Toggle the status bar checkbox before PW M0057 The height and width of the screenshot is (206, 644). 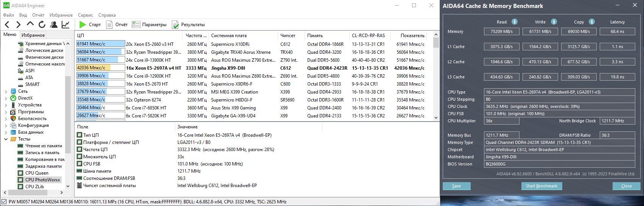pyautogui.click(x=4, y=202)
